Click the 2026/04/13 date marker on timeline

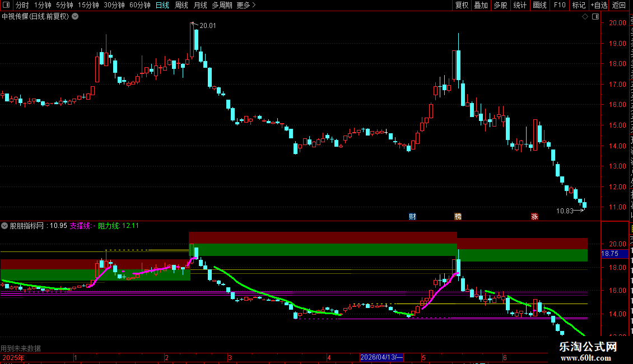pyautogui.click(x=381, y=357)
